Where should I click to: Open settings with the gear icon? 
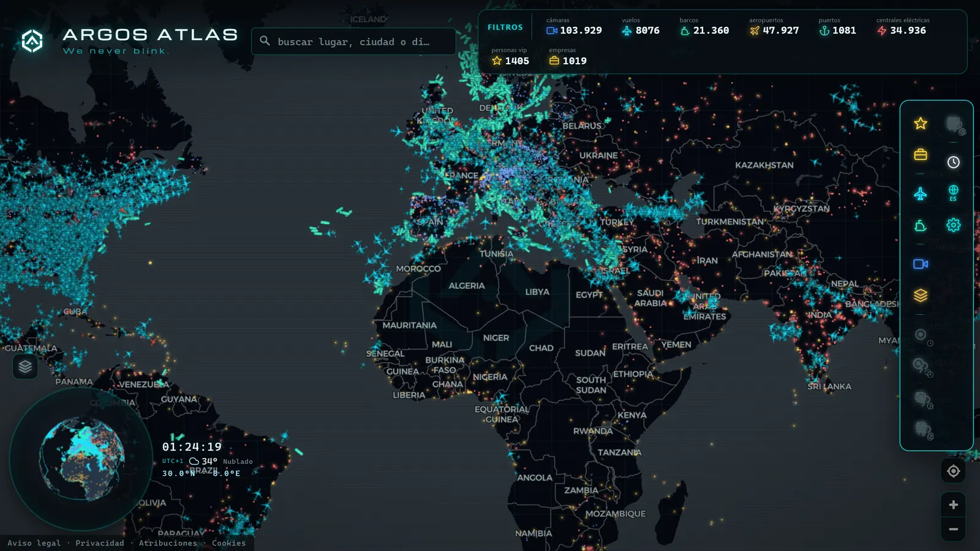click(x=954, y=225)
